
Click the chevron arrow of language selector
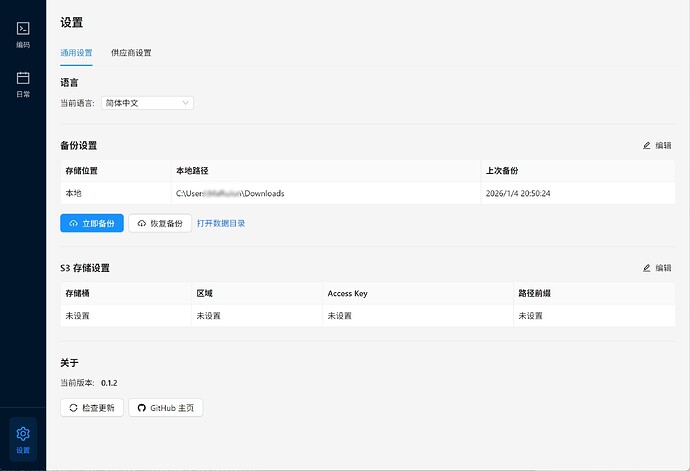186,103
